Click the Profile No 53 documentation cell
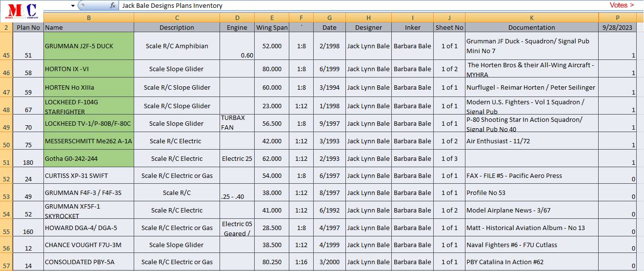 pyautogui.click(x=532, y=193)
